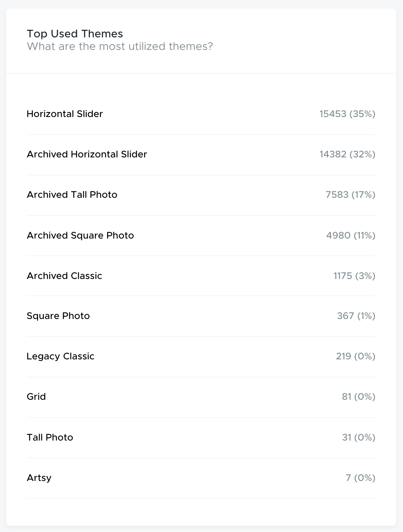
Task: Click the Tall Photo theme label
Action: [x=50, y=437]
